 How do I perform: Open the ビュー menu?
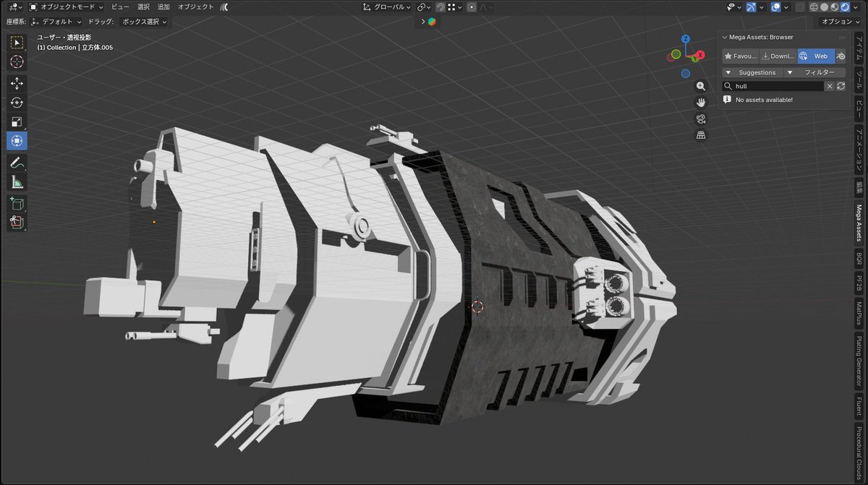(x=120, y=7)
